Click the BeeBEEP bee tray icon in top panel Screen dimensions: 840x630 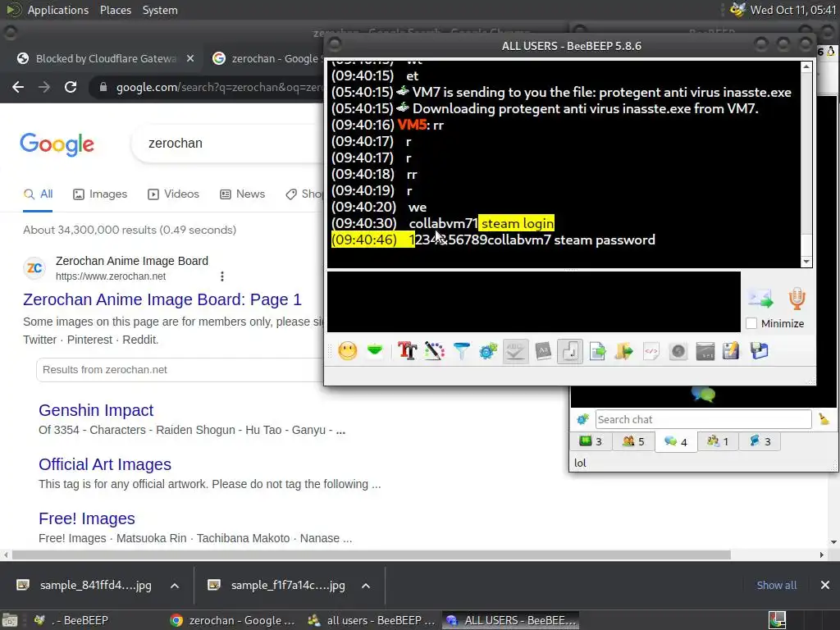[737, 10]
